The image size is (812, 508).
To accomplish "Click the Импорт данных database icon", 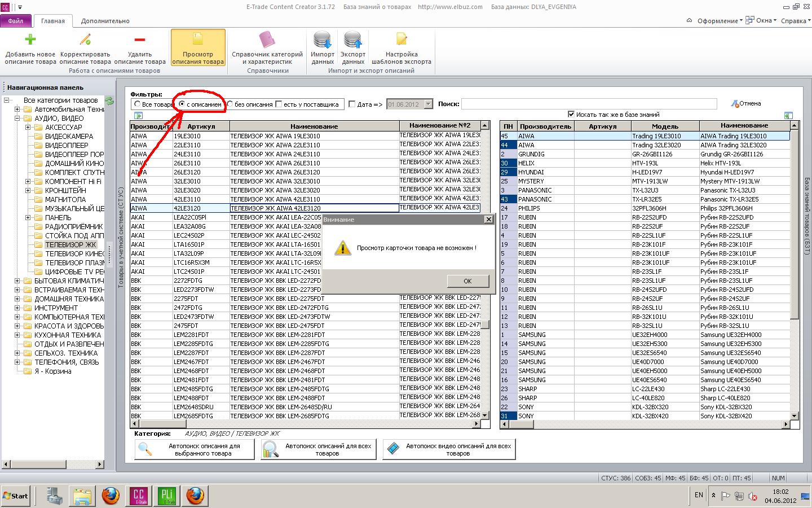I will [x=323, y=40].
